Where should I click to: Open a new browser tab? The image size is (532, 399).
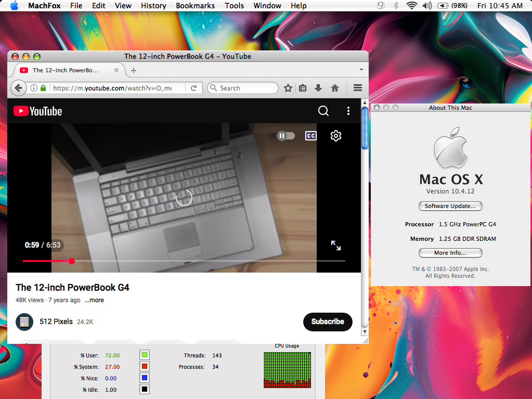pos(134,71)
